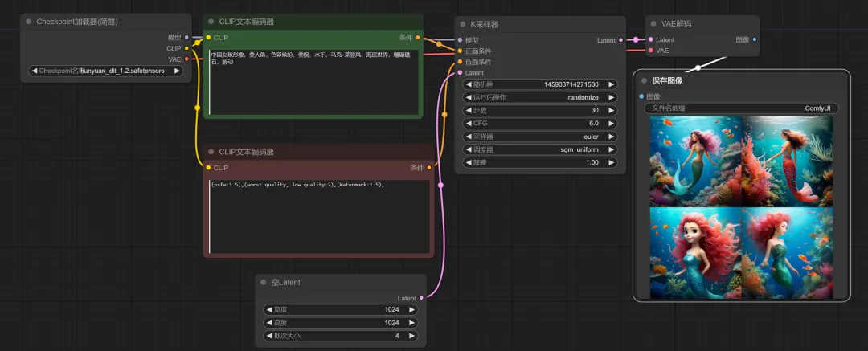Toggle collapse dot on red CLIP文本编码器 node

[211, 152]
